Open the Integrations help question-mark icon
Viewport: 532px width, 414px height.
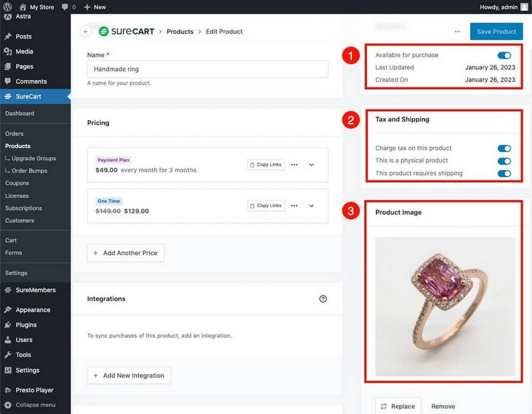point(323,299)
